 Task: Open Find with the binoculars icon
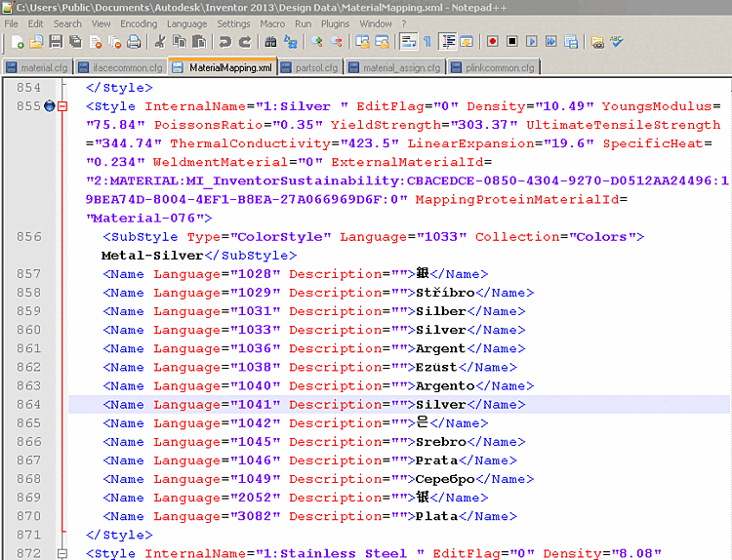point(270,42)
